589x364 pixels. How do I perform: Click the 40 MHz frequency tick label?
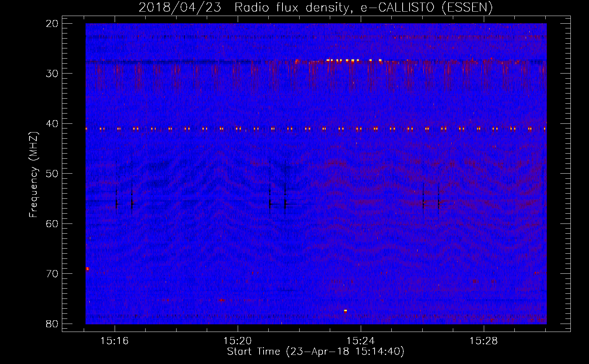coord(52,124)
